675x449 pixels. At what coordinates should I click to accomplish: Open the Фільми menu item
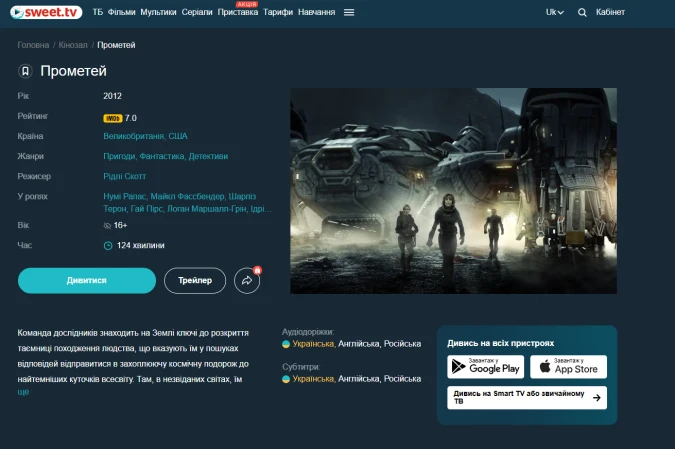[x=121, y=12]
